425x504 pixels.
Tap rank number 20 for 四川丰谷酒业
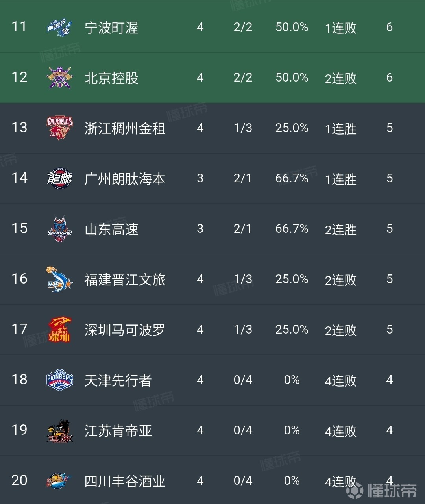19,480
